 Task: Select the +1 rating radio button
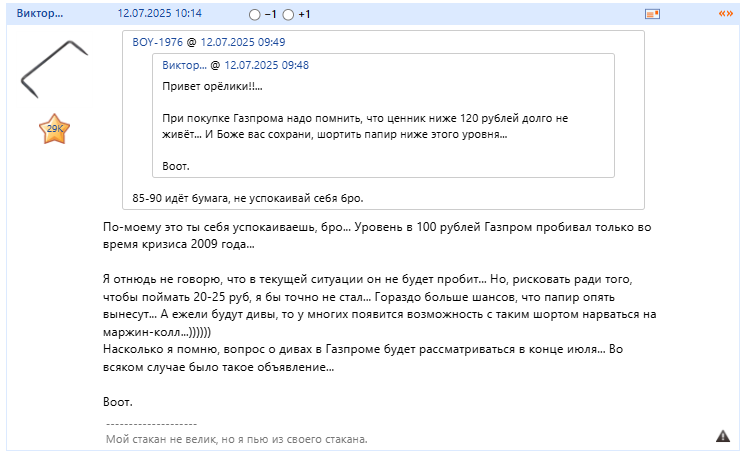tap(288, 15)
